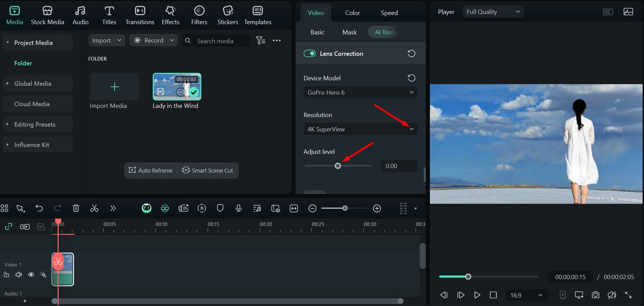Show more timeline tools
Image resolution: width=644 pixels, height=306 pixels.
[113, 208]
